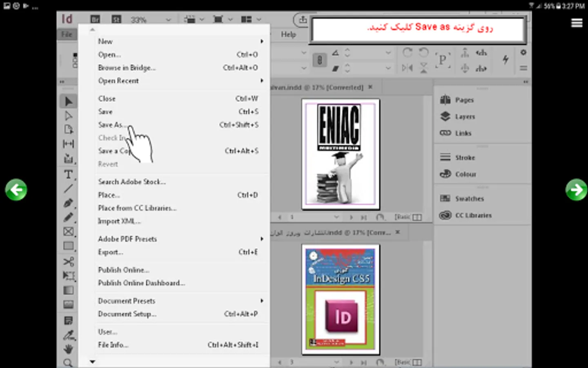Close the alvan.indd document tab
Viewport: 588px width, 368px height.
pos(370,87)
